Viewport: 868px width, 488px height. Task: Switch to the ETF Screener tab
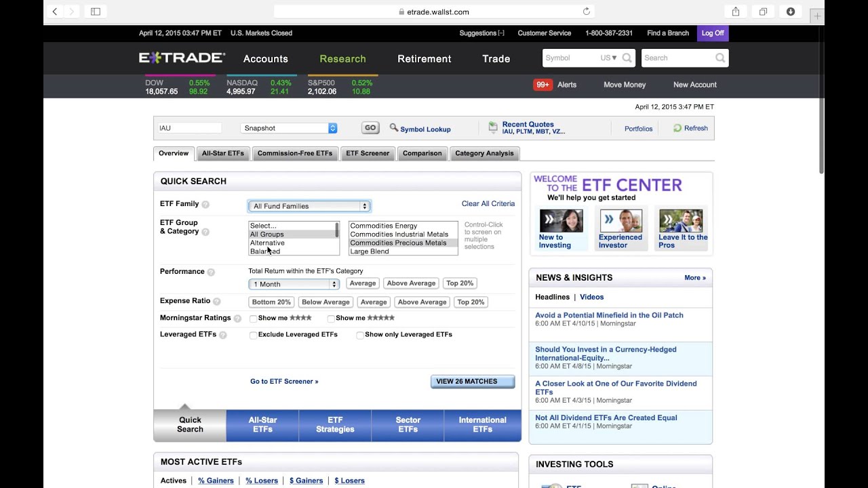click(368, 153)
